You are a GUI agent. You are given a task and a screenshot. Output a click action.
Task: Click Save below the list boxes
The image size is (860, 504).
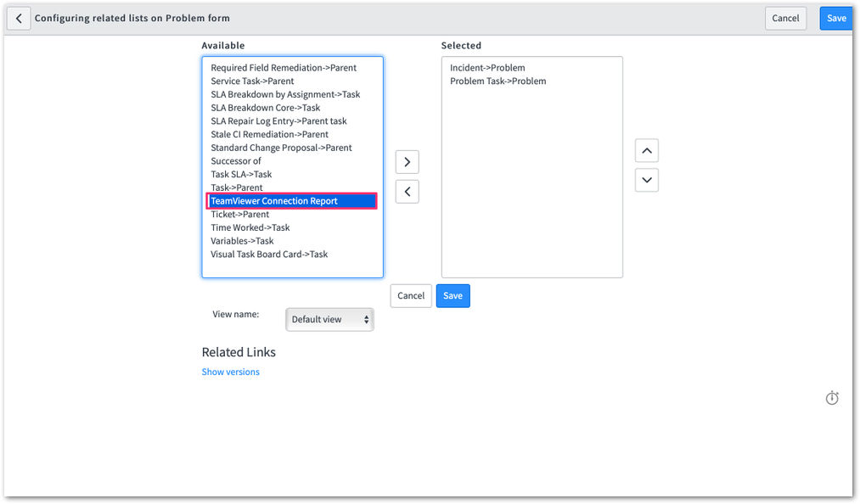(x=453, y=295)
